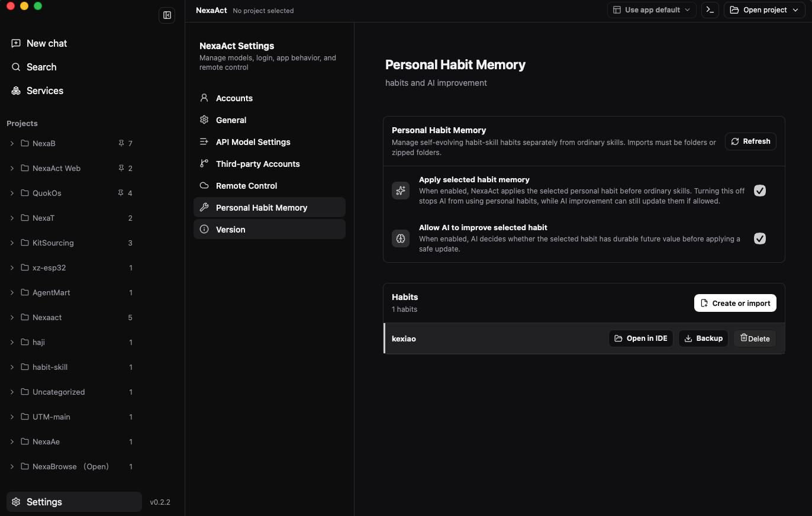Click the Personal Habit Memory wrench icon
This screenshot has width=812, height=516.
coord(204,208)
